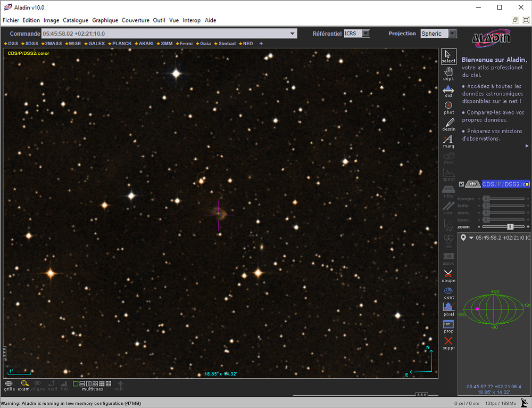This screenshot has width=532, height=408.
Task: Toggle the nord north-up orientation
Action: point(52,386)
